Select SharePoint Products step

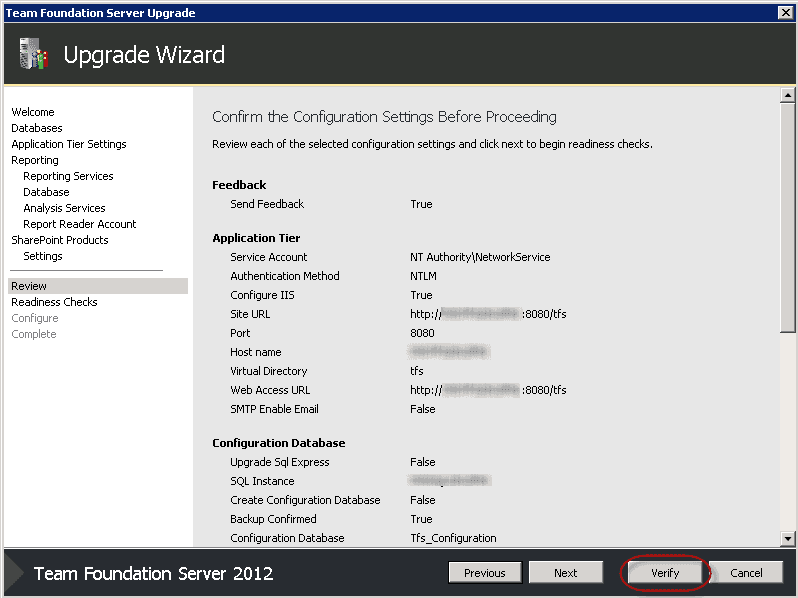(x=60, y=240)
